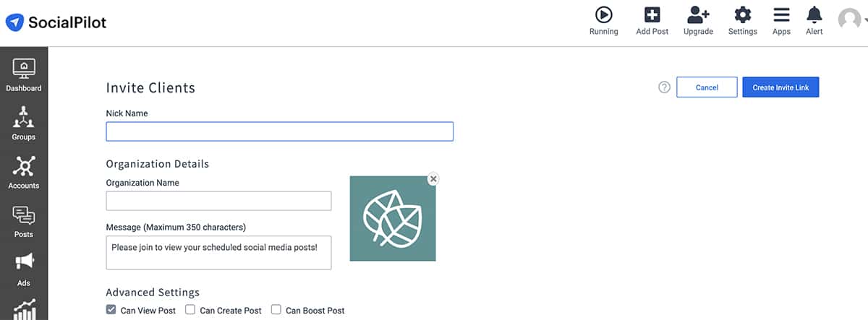Open the Settings gear icon
868x320 pixels.
click(742, 15)
